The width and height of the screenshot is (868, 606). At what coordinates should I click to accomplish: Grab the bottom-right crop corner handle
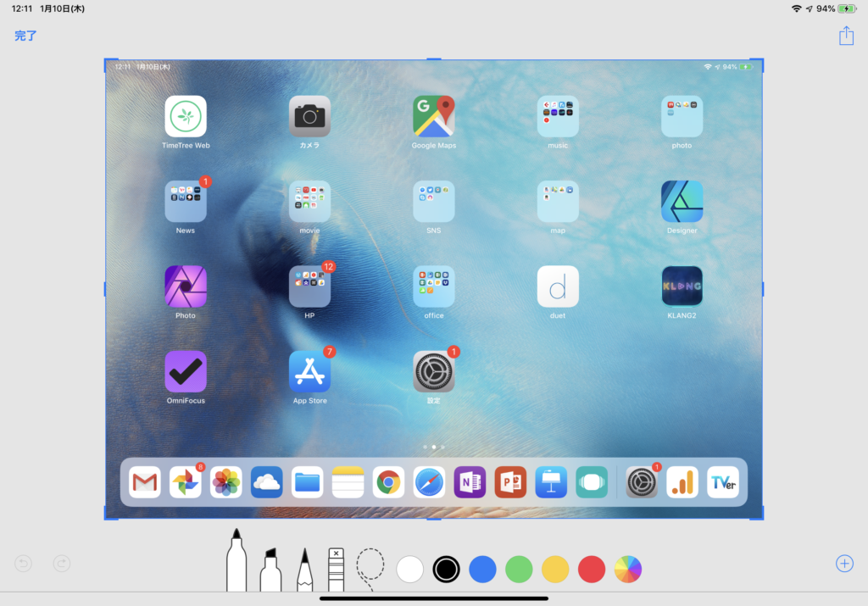coord(757,513)
